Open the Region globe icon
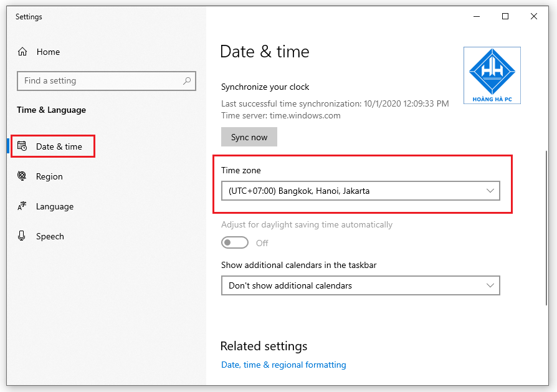The image size is (557, 392). [23, 176]
